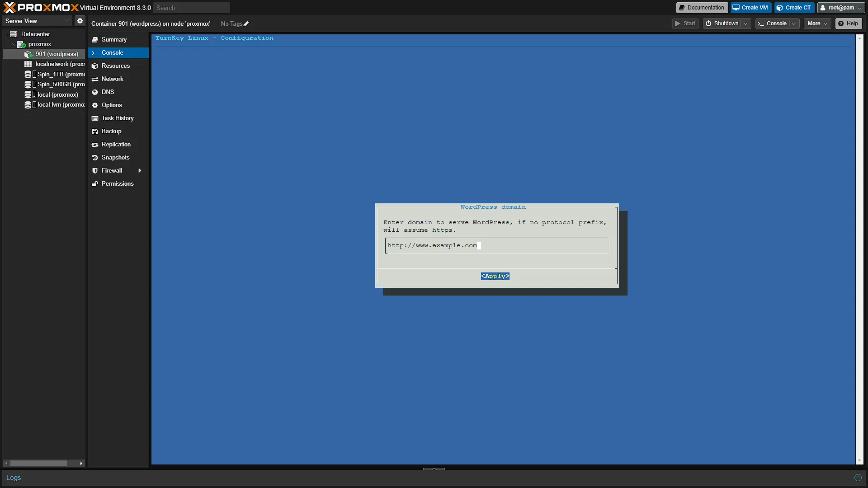
Task: Open the DNS globe item
Action: [x=118, y=92]
